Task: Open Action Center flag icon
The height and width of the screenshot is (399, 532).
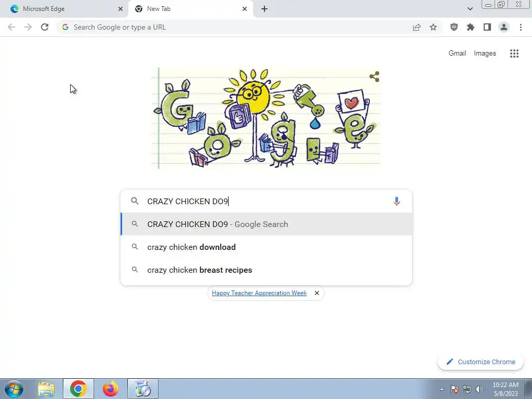Action: (x=455, y=389)
